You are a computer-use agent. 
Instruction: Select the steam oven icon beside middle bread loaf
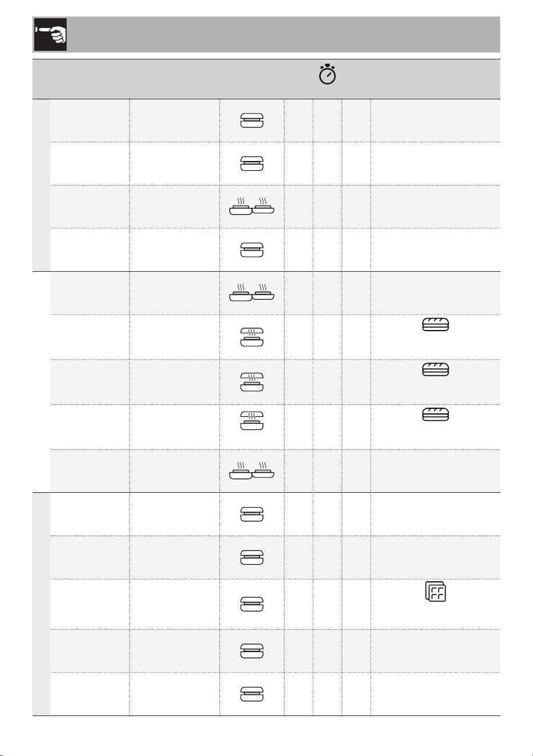pyautogui.click(x=252, y=382)
